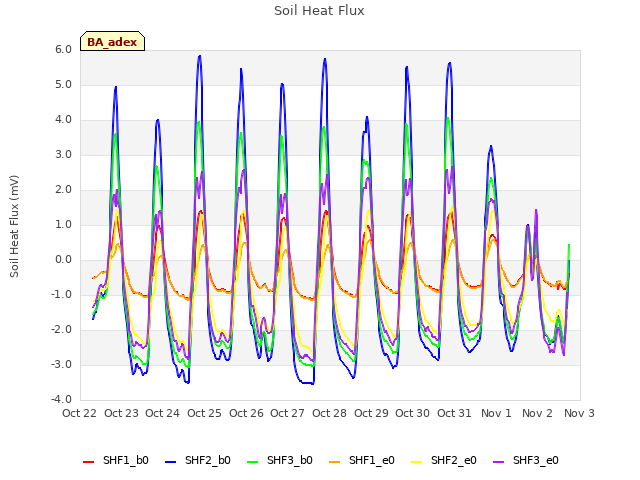Click the 1.0 y-axis tick label
Image resolution: width=640 pixels, height=480 pixels.
pos(63,224)
